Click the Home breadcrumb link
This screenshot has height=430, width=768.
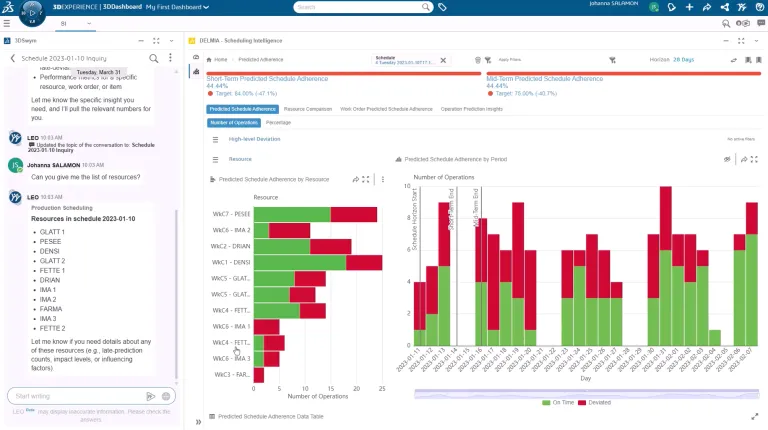[x=220, y=60]
